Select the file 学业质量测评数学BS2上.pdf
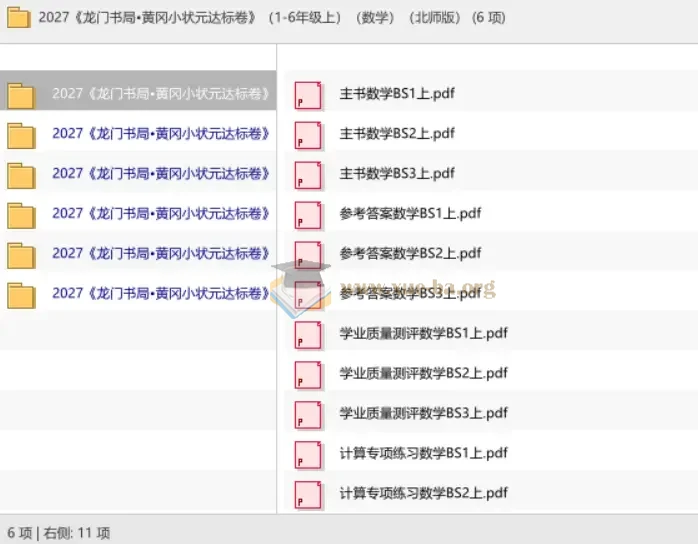Screen dimensions: 698x544 click(x=423, y=373)
